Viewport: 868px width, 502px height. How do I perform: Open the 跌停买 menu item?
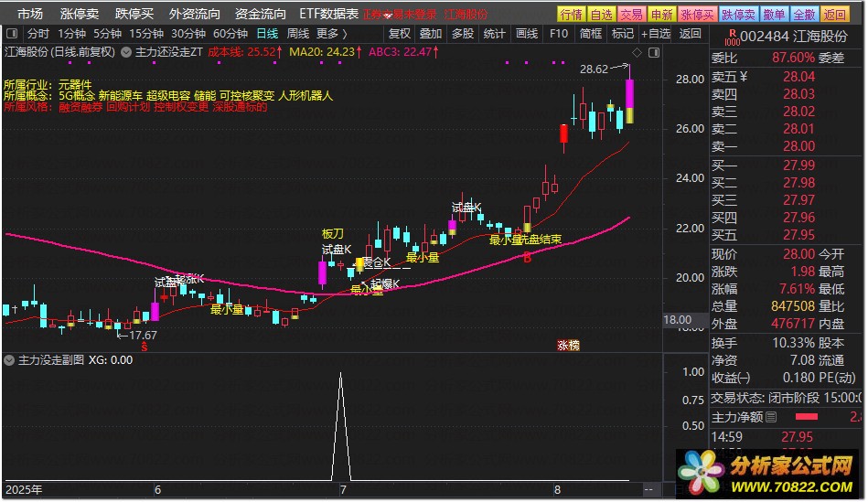[x=134, y=14]
